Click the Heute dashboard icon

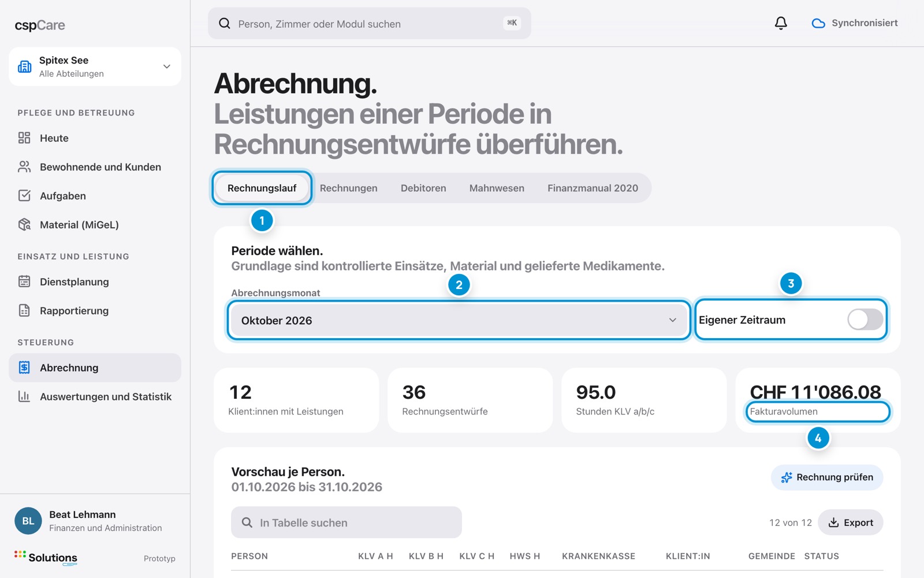pyautogui.click(x=24, y=138)
